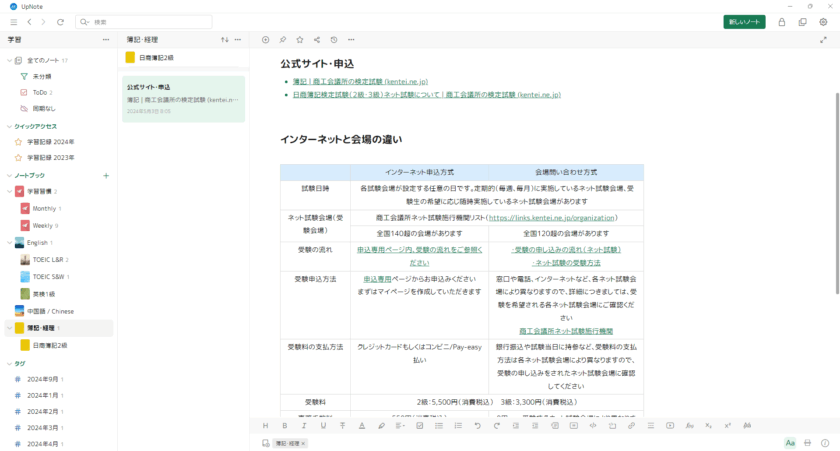Lock the app with the padlock icon
The width and height of the screenshot is (840, 451).
[x=782, y=22]
